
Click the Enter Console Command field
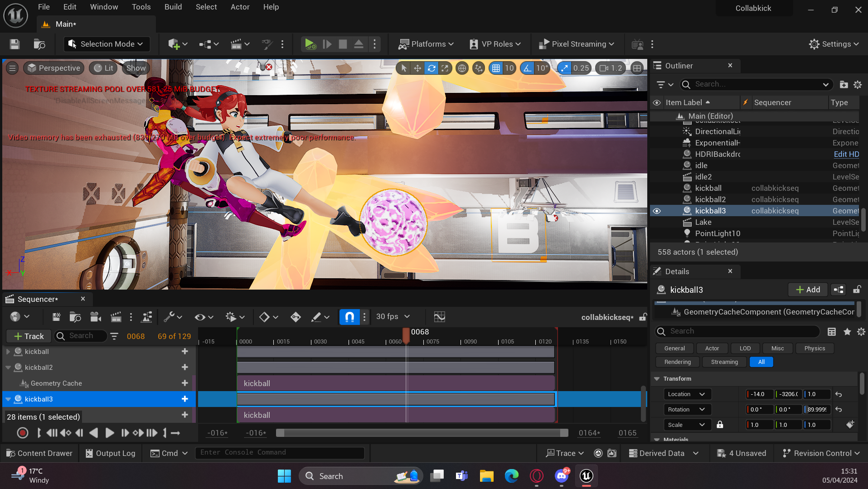click(280, 452)
